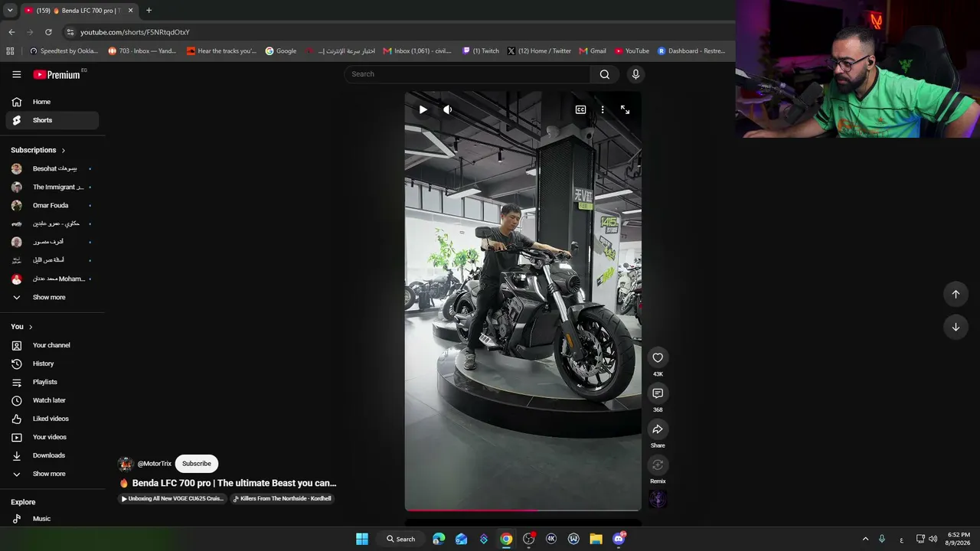Viewport: 980px width, 551px height.
Task: Open watch History
Action: pos(52,364)
